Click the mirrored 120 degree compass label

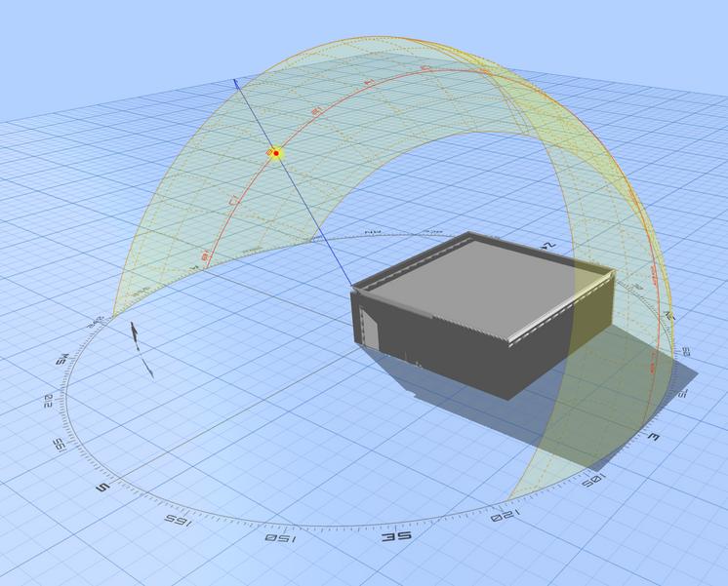point(504,515)
